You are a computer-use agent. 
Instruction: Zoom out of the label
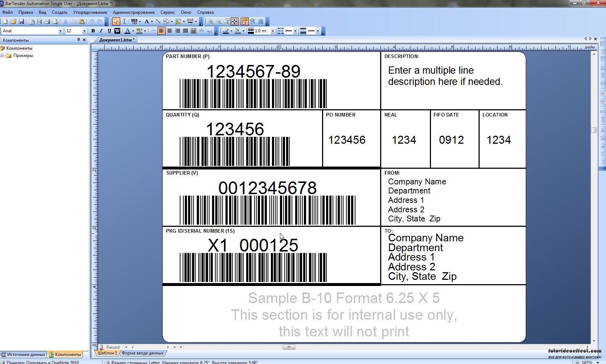(219, 21)
